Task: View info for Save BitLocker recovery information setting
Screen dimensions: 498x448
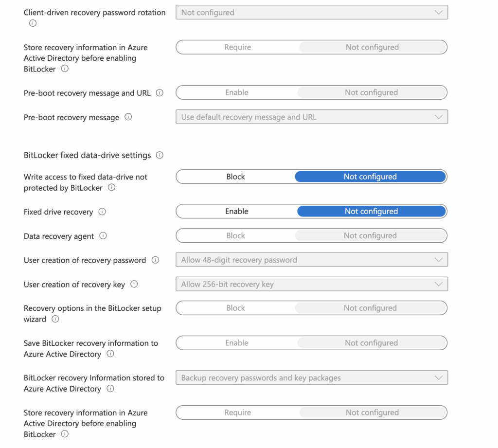Action: tap(110, 354)
